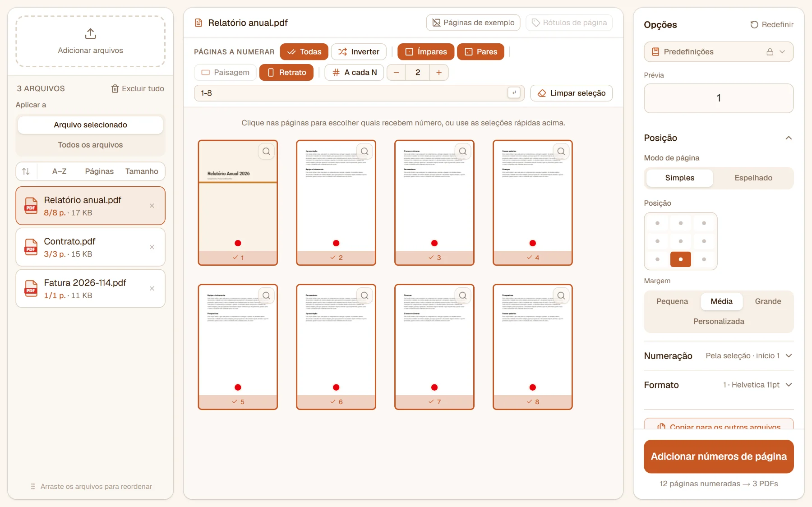Click the Redefinir reset icon
Viewport: 812px width, 507px height.
(754, 24)
